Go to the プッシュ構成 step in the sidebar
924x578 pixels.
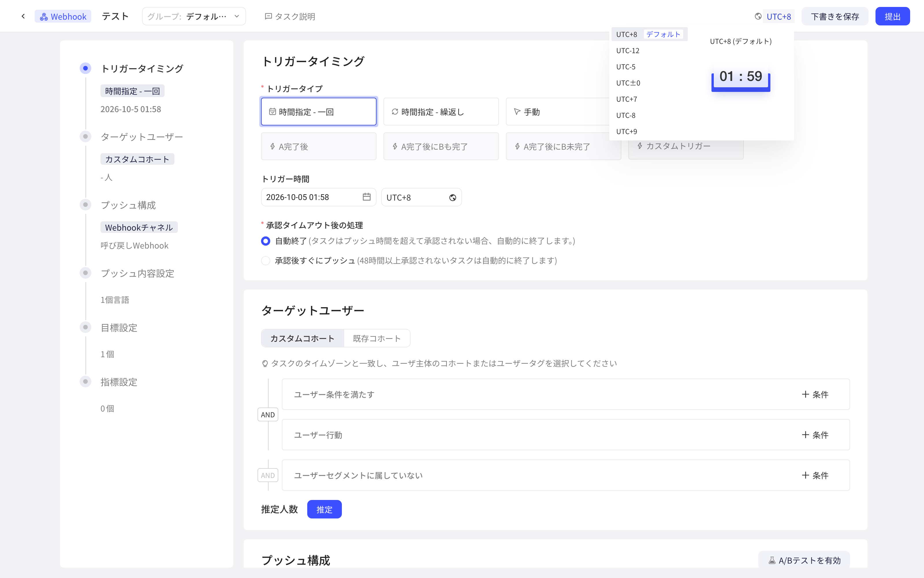click(x=128, y=205)
